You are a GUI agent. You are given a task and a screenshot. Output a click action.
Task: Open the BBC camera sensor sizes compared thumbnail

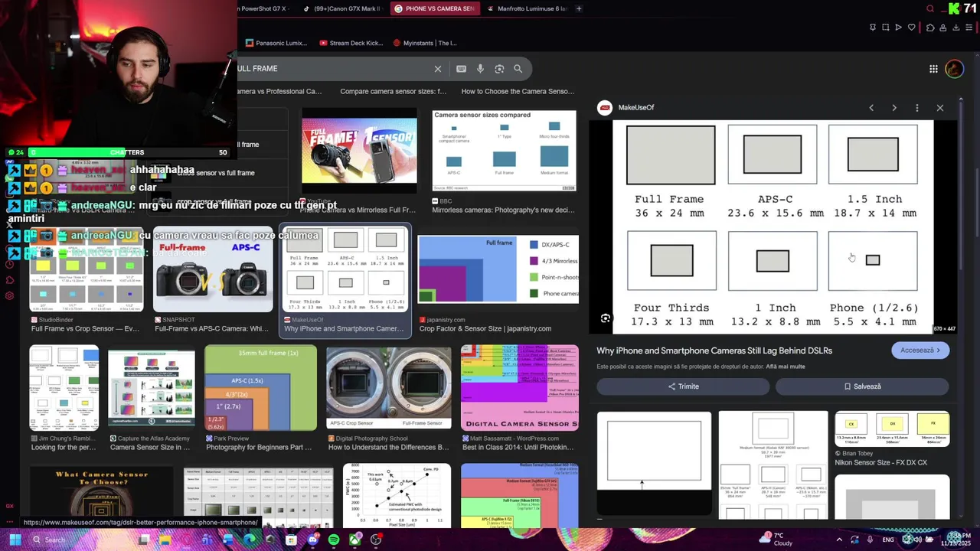pyautogui.click(x=504, y=151)
